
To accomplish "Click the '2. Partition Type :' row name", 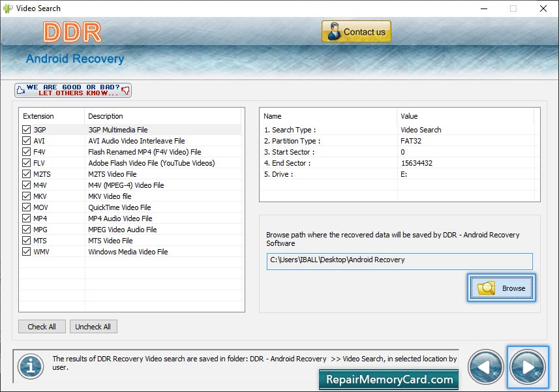I will point(292,141).
